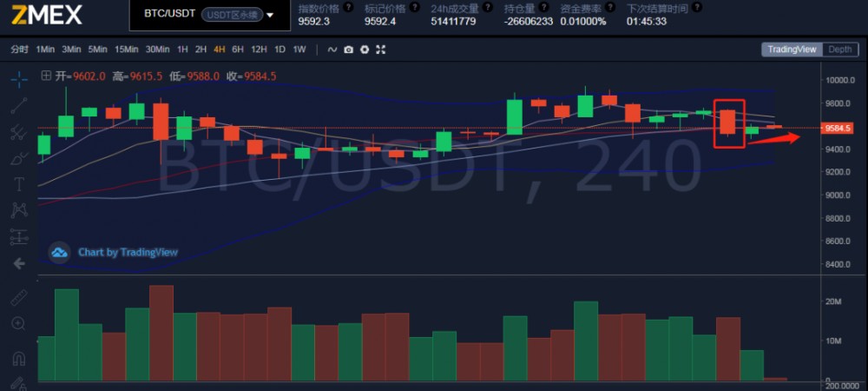868x391 pixels.
Task: Select the trend line drawing tool
Action: pos(19,106)
